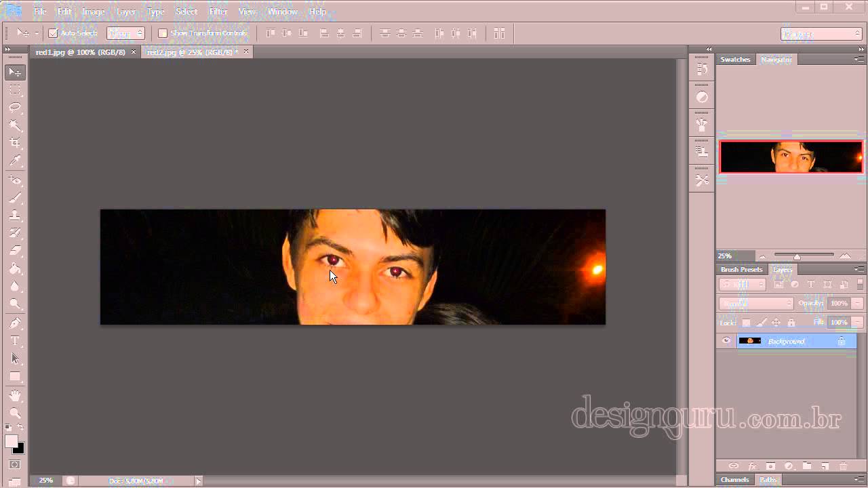This screenshot has height=488, width=868.
Task: Click the Navigator zoom out button
Action: point(763,256)
